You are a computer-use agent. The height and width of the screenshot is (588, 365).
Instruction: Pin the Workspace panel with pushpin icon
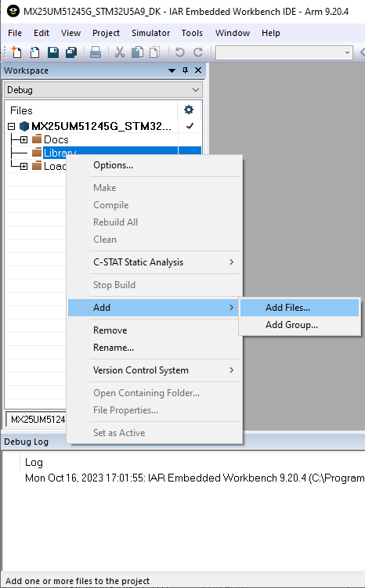(x=185, y=70)
